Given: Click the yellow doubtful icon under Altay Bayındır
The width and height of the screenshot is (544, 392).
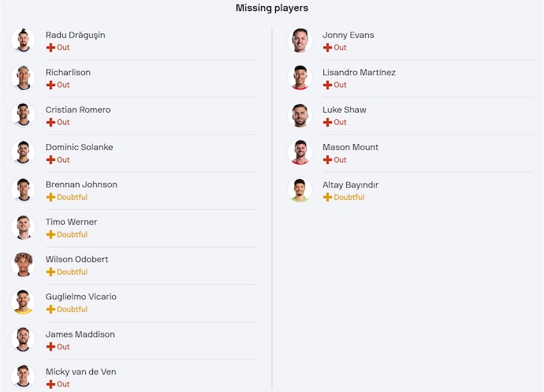Looking at the screenshot, I should pos(327,197).
